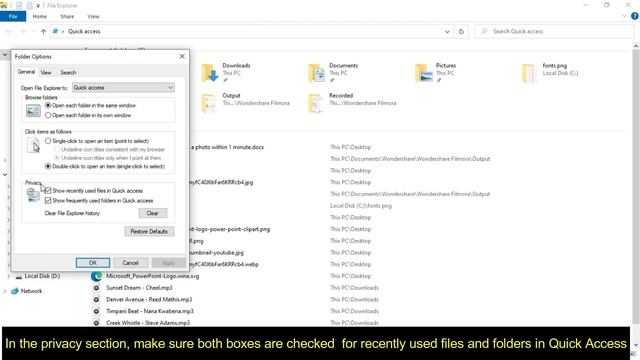
Task: Click the Quick access address bar path
Action: click(84, 31)
